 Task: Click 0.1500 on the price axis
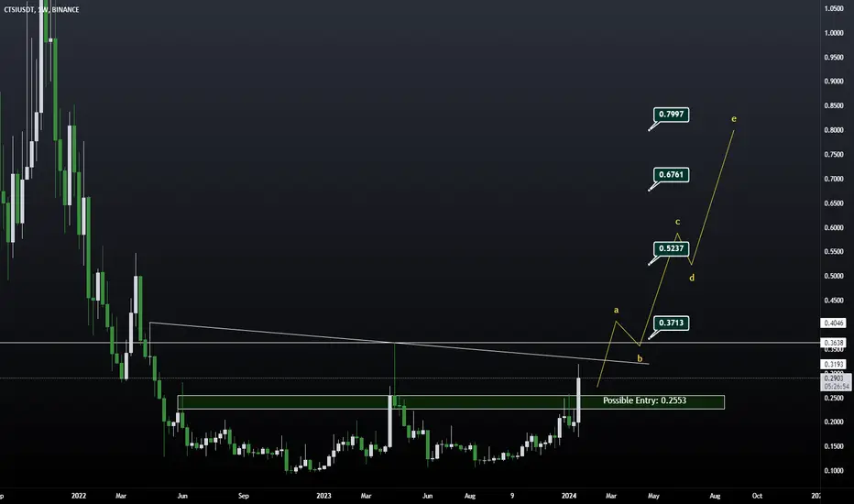click(833, 447)
